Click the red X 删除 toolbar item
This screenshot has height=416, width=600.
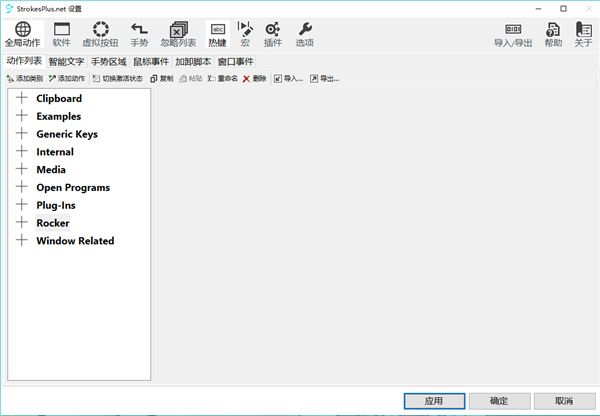[255, 78]
